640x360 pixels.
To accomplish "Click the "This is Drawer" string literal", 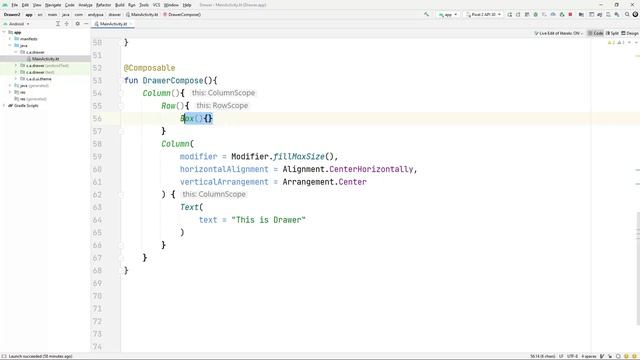I will click(268, 220).
